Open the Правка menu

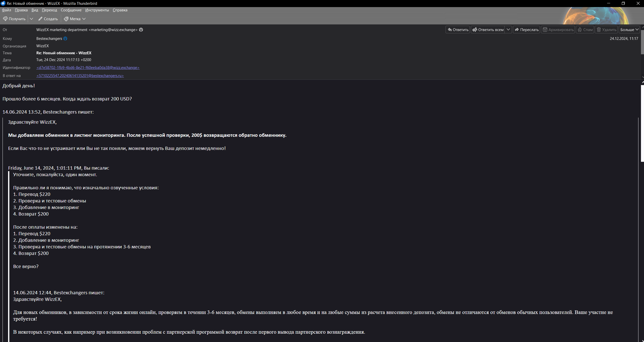coord(21,10)
